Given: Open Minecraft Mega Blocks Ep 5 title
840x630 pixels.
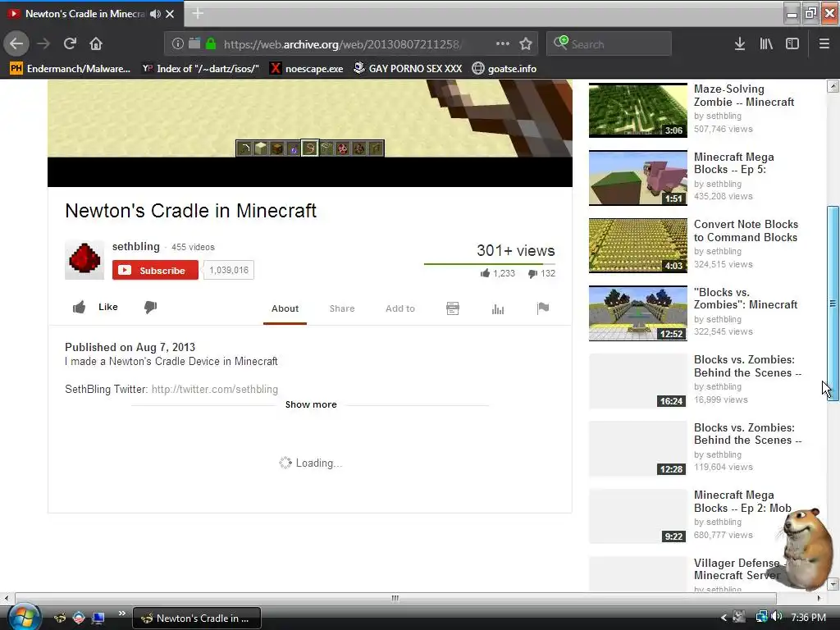Looking at the screenshot, I should [734, 163].
